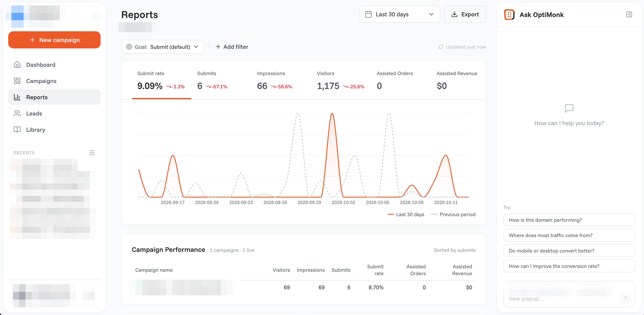644x315 pixels.
Task: Sort table by Impressions column header
Action: click(310, 270)
